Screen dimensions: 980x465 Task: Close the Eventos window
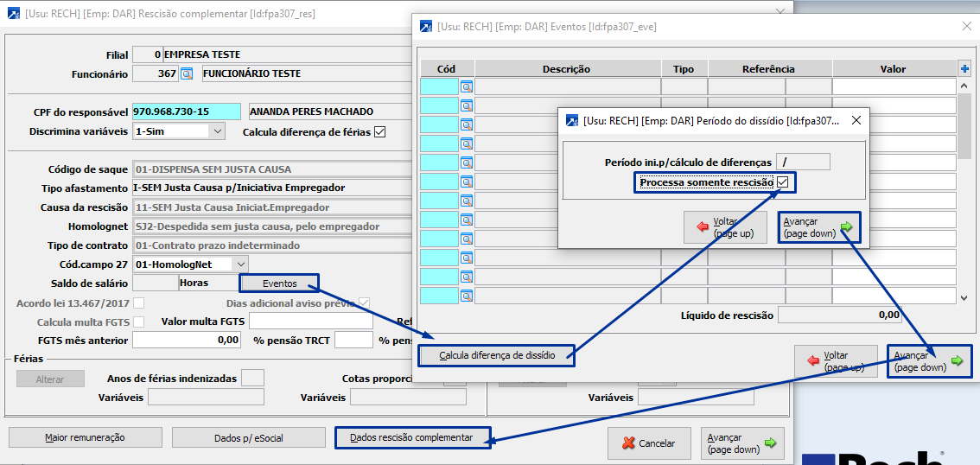(x=965, y=26)
